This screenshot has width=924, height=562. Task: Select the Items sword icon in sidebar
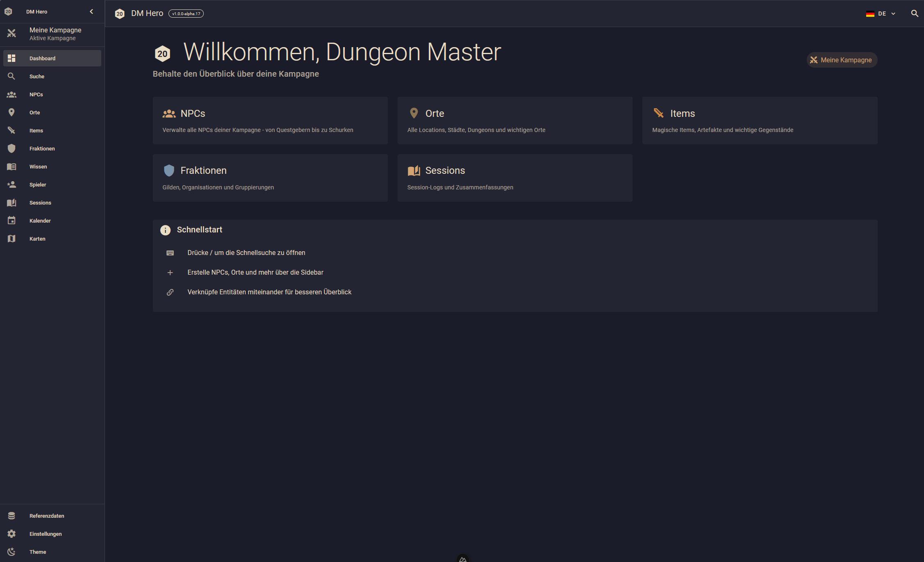tap(11, 130)
